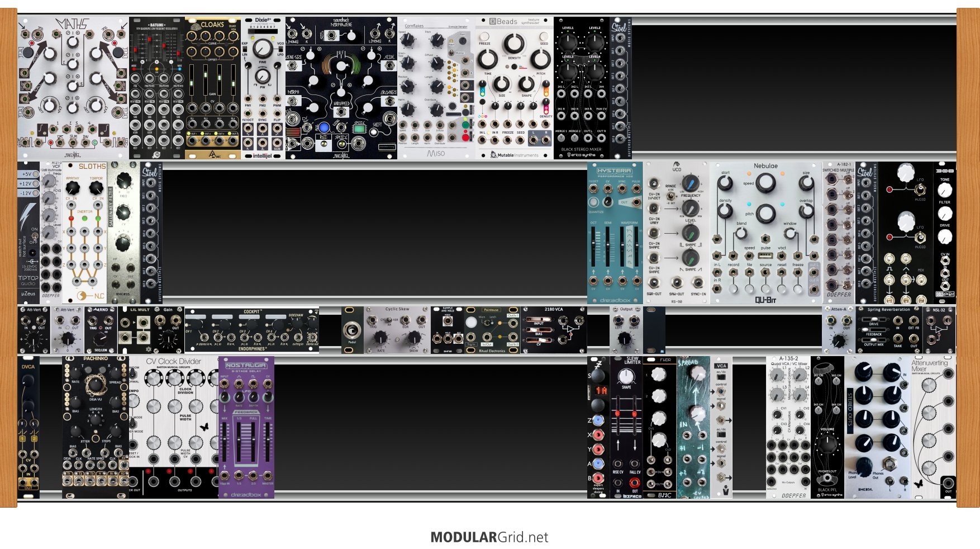This screenshot has width=980, height=549.
Task: Open the Doepfer A-135-2 Quad VCA module
Action: click(788, 427)
